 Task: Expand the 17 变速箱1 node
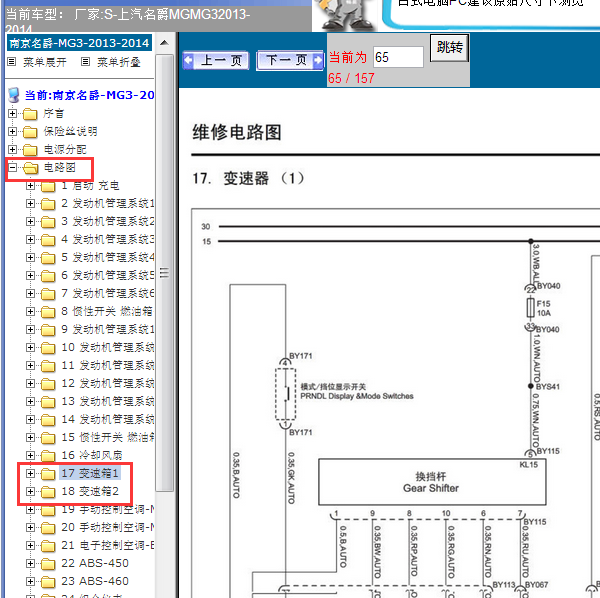[x=30, y=473]
